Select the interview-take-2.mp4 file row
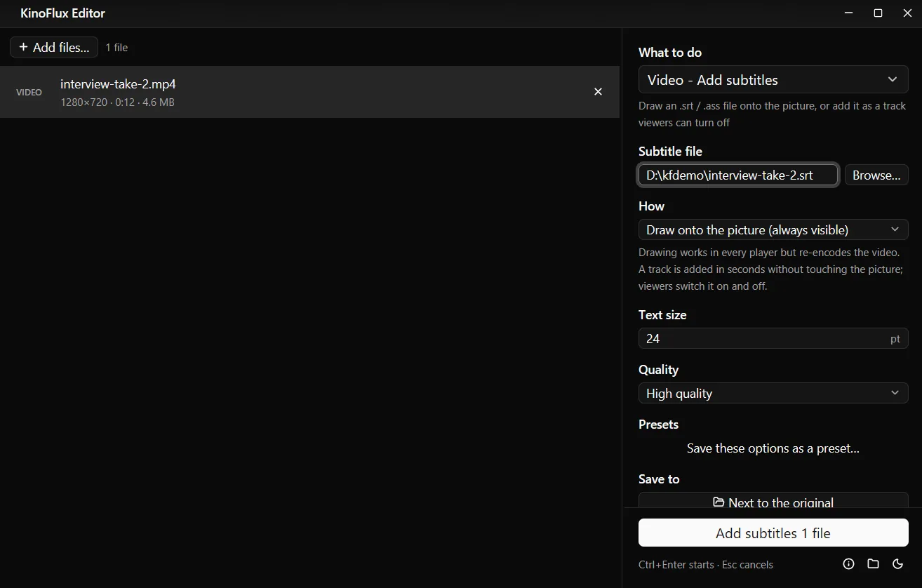The image size is (922, 588). click(x=309, y=92)
